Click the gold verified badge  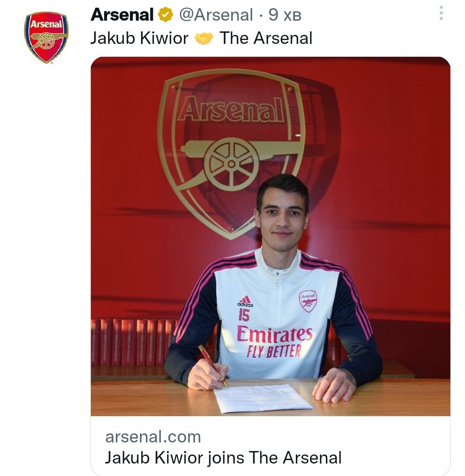[165, 15]
